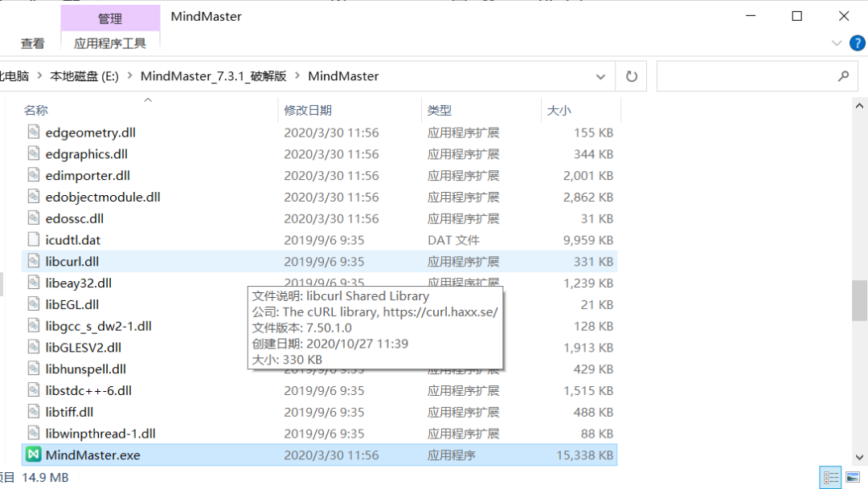
Task: Click the libEGL.dll file icon
Action: point(34,304)
